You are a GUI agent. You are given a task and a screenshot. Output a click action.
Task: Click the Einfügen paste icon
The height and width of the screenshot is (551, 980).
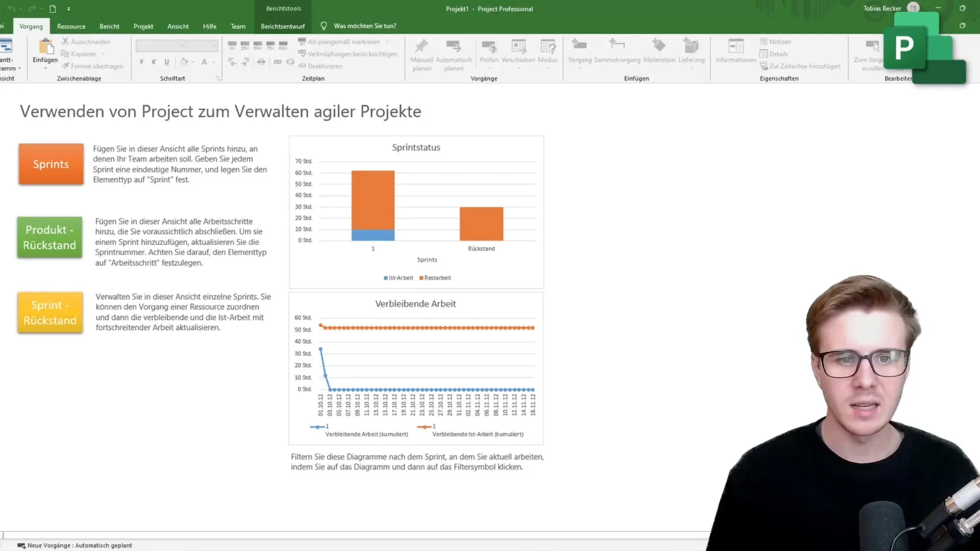[46, 46]
